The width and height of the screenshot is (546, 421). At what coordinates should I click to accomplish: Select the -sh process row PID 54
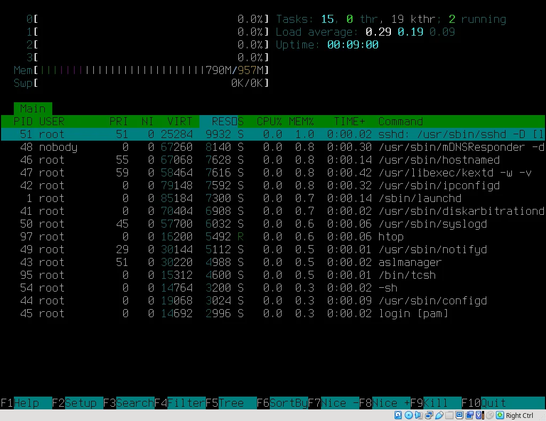[x=273, y=288]
